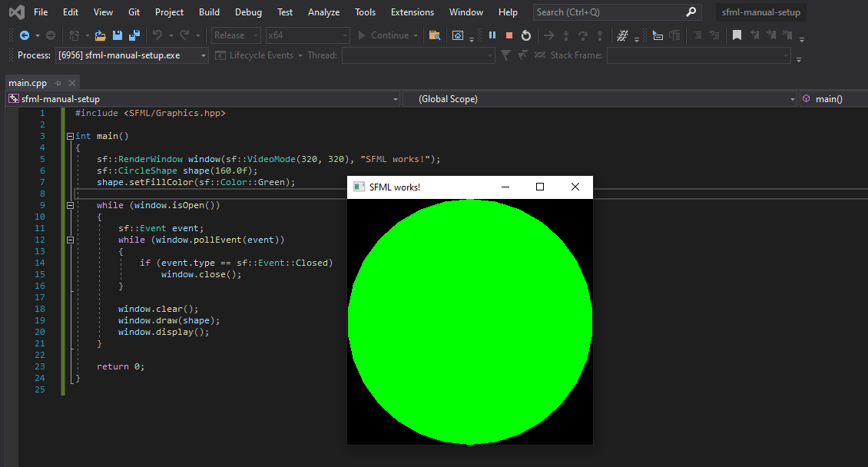The width and height of the screenshot is (868, 467).
Task: Click the Navigate Backward arrow icon
Action: [25, 35]
